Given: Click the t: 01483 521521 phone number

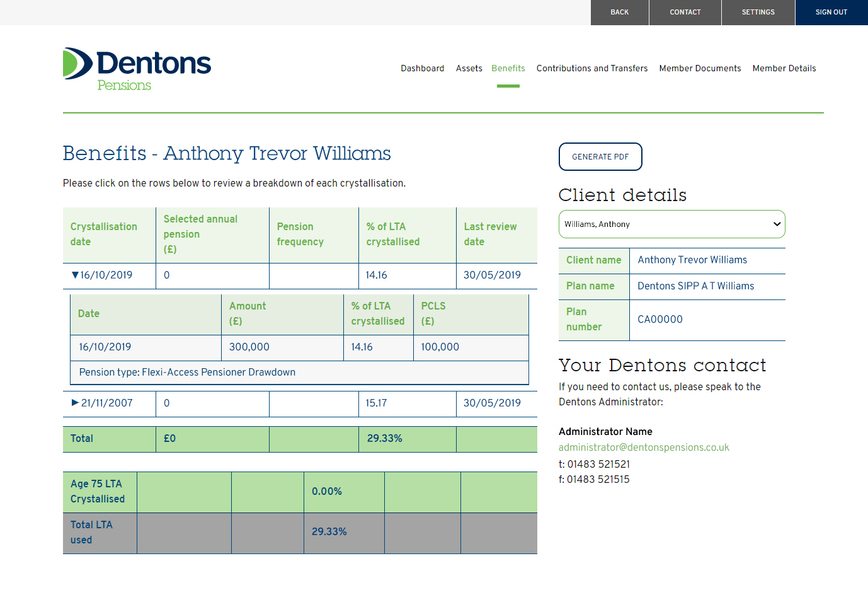Looking at the screenshot, I should (x=594, y=464).
